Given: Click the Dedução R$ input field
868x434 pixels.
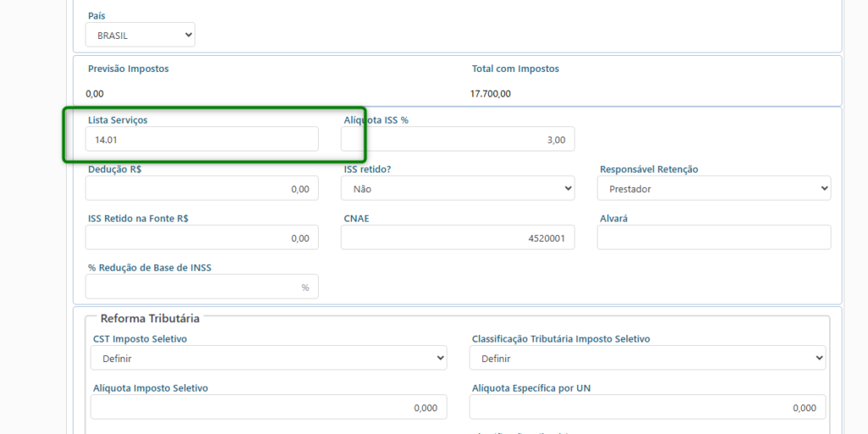Looking at the screenshot, I should click(x=202, y=188).
